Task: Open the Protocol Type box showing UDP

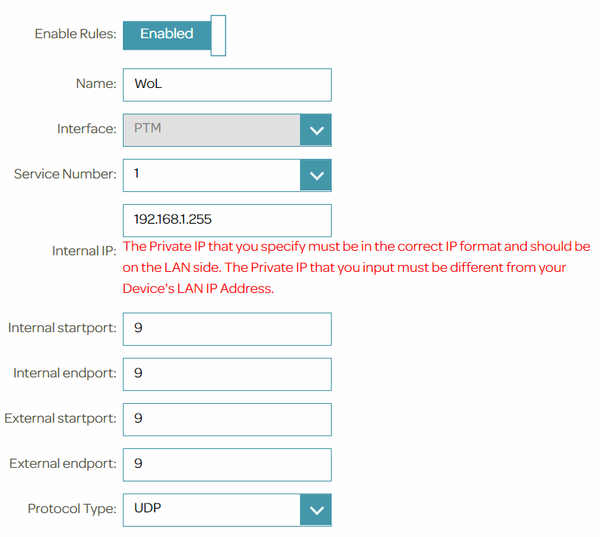Action: [x=211, y=509]
